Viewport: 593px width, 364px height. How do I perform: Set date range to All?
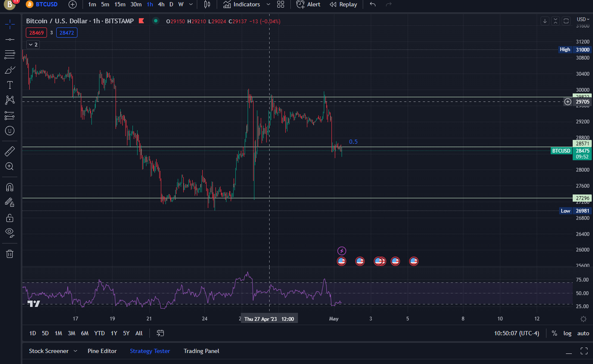coord(139,333)
